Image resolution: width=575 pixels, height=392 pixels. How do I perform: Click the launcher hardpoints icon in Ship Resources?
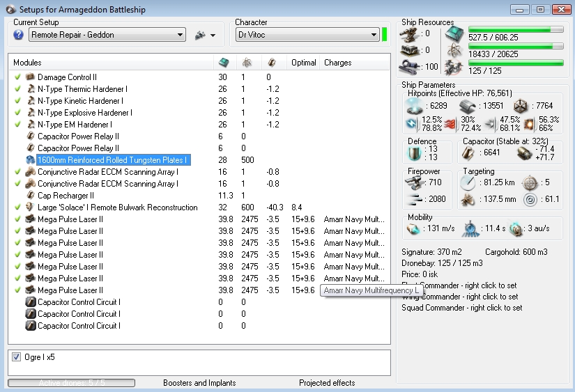(409, 51)
